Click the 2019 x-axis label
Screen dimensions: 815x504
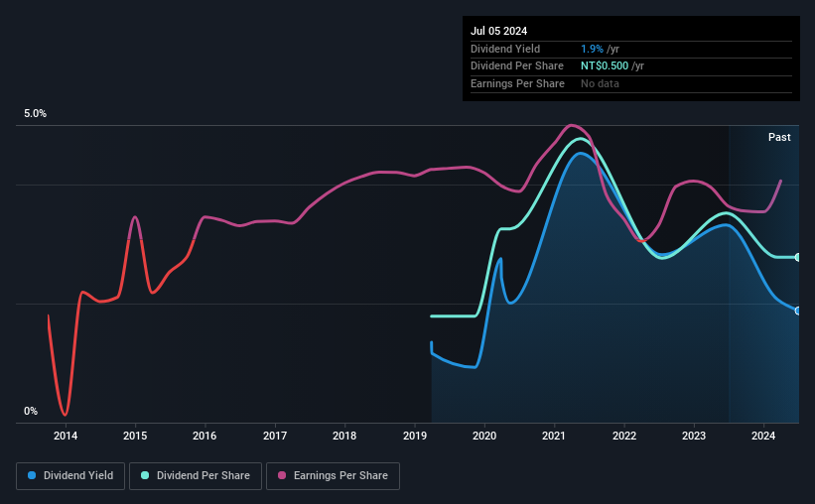click(415, 436)
